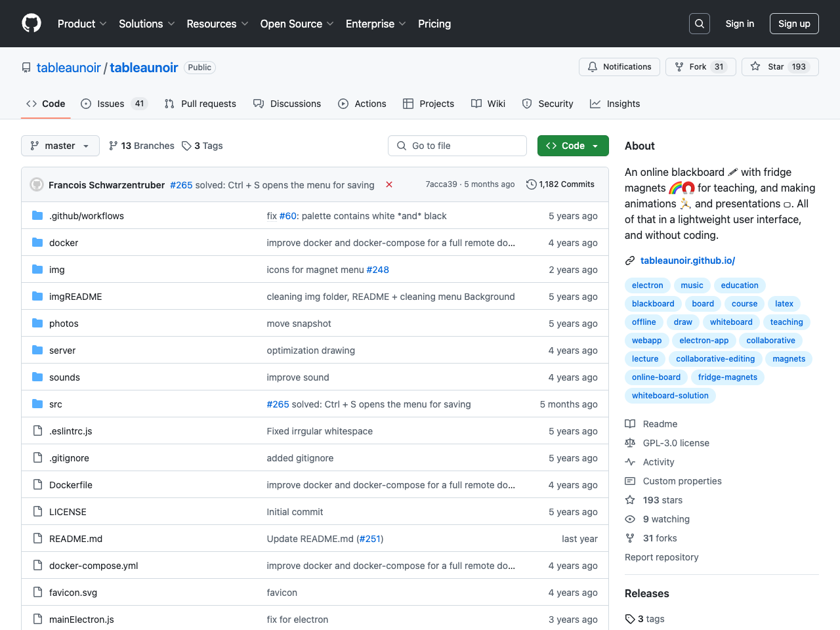
Task: Click the link icon beside tableaunoir.github.io
Action: [630, 261]
